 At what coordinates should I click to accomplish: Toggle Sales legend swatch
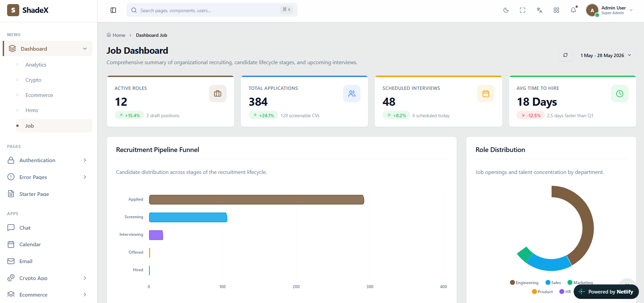(548, 282)
